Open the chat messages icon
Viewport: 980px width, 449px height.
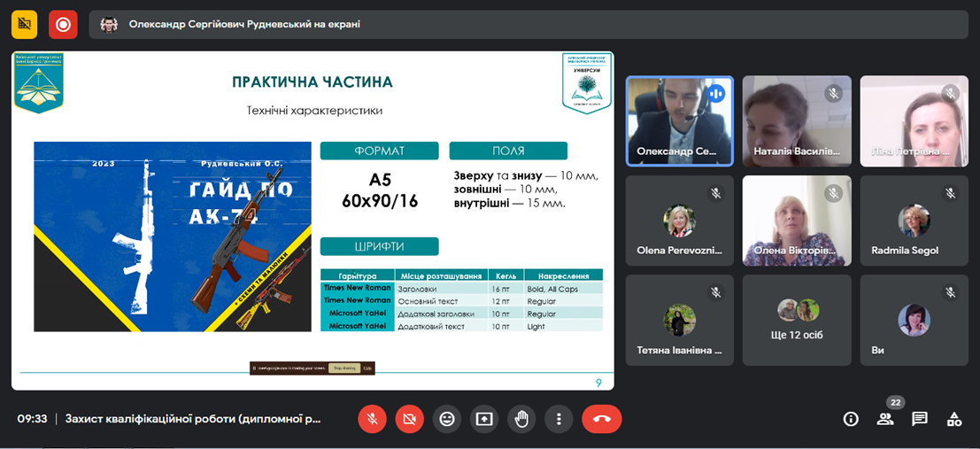(x=920, y=419)
